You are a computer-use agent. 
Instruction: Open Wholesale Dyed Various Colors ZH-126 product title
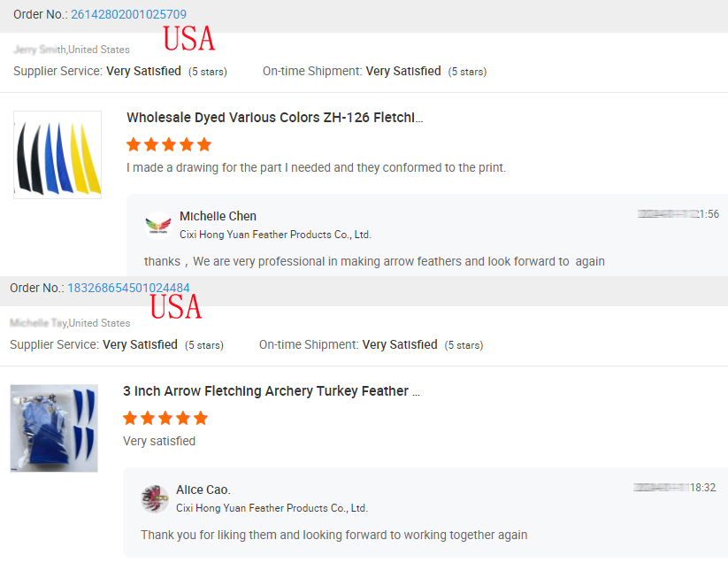tap(274, 118)
